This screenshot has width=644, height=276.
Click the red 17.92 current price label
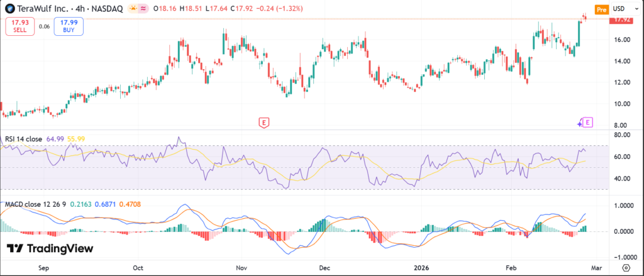(x=621, y=20)
